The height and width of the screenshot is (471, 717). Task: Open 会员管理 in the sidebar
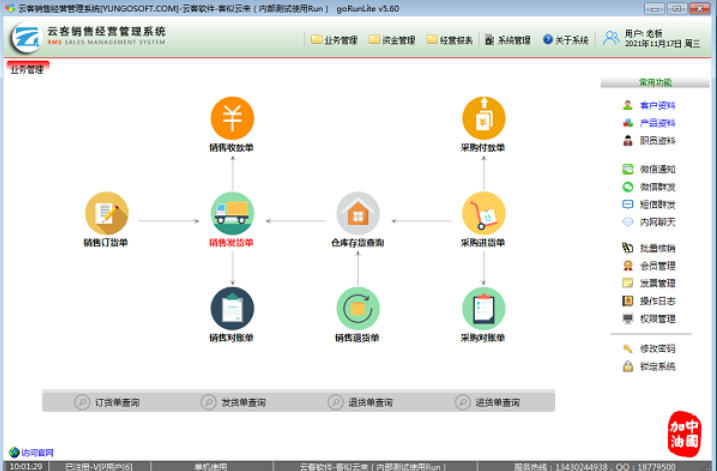[649, 266]
